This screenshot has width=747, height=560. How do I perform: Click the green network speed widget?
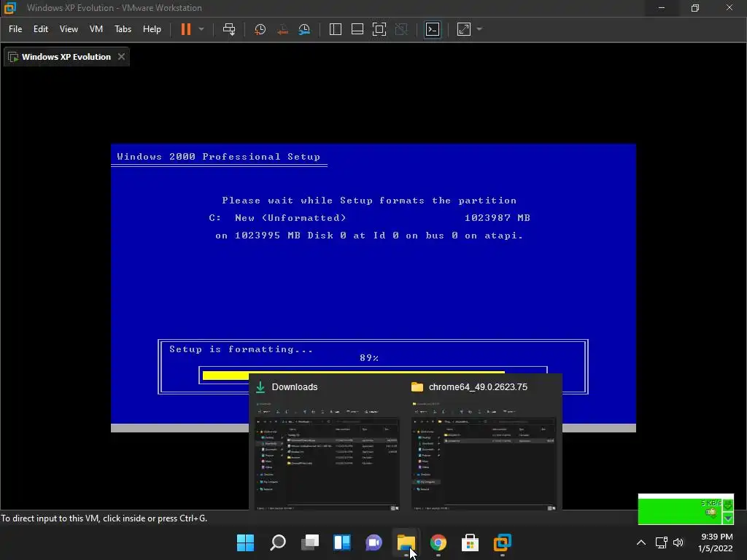(686, 509)
